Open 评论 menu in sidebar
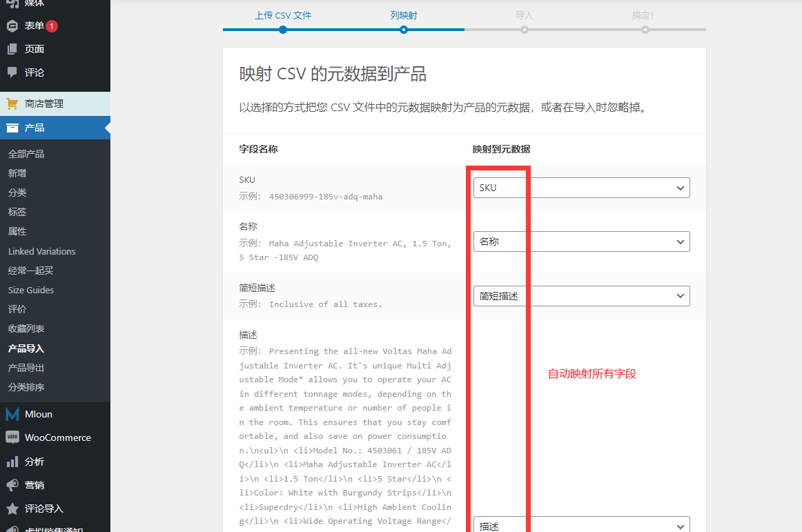Screen dimensions: 802x532 point(55,72)
